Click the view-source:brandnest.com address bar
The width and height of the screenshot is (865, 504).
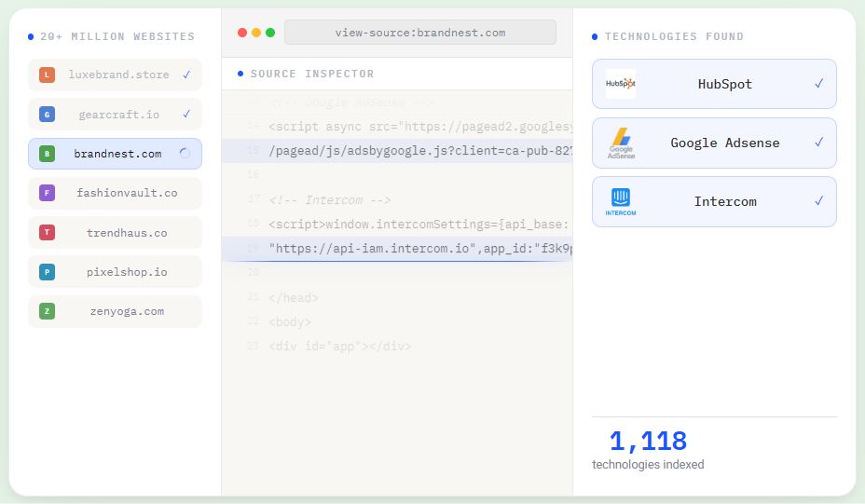coord(420,33)
